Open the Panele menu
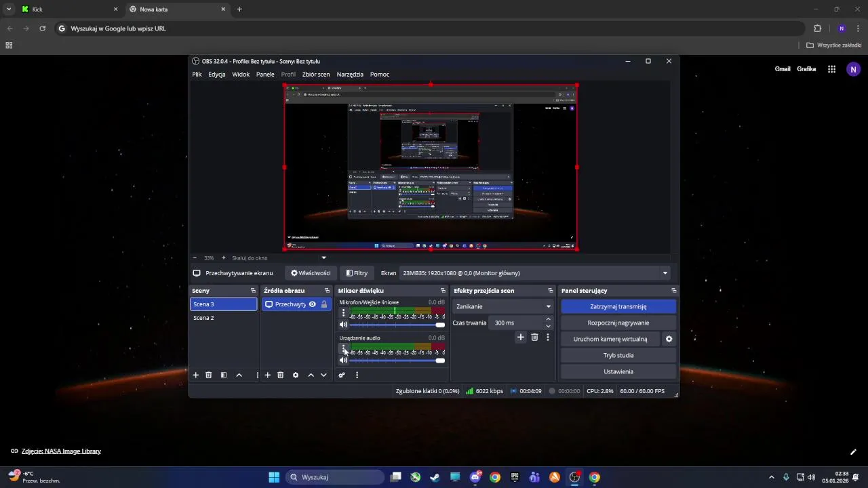Image resolution: width=868 pixels, height=488 pixels. [x=265, y=75]
